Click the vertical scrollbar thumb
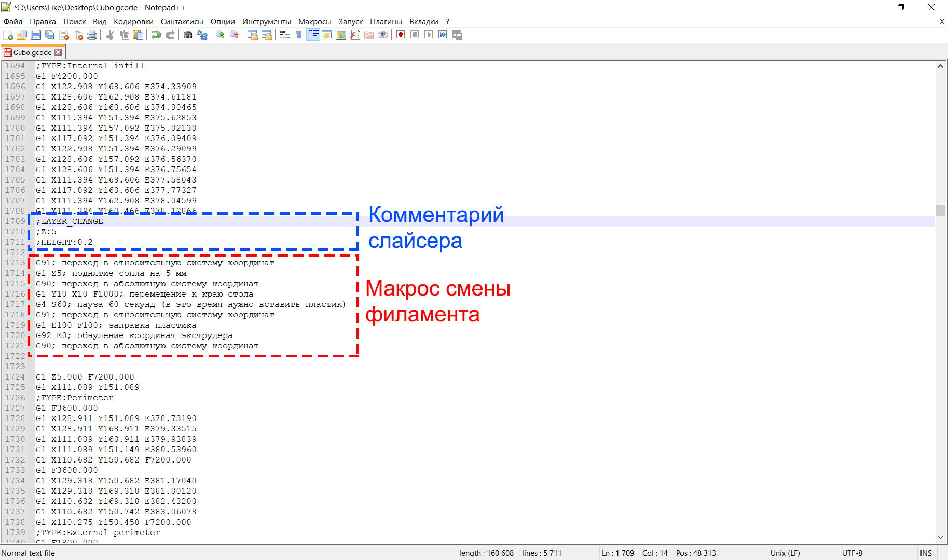Image resolution: width=948 pixels, height=560 pixels. coord(940,210)
